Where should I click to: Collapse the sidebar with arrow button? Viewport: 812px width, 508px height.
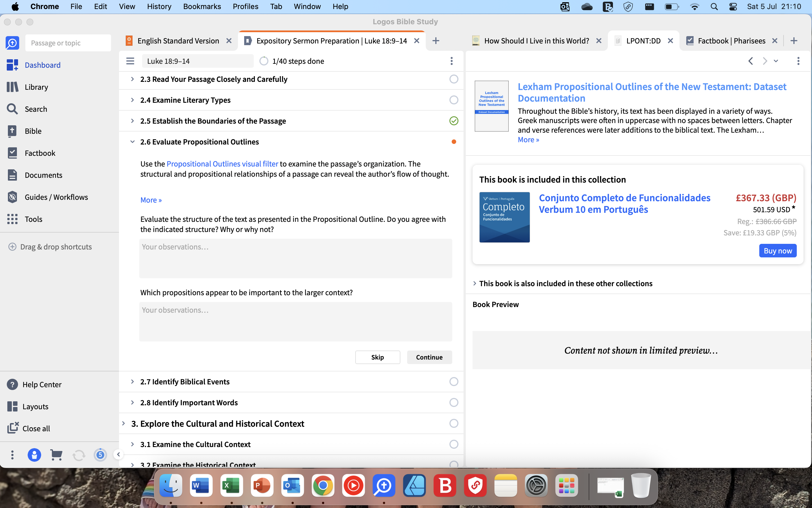(118, 455)
